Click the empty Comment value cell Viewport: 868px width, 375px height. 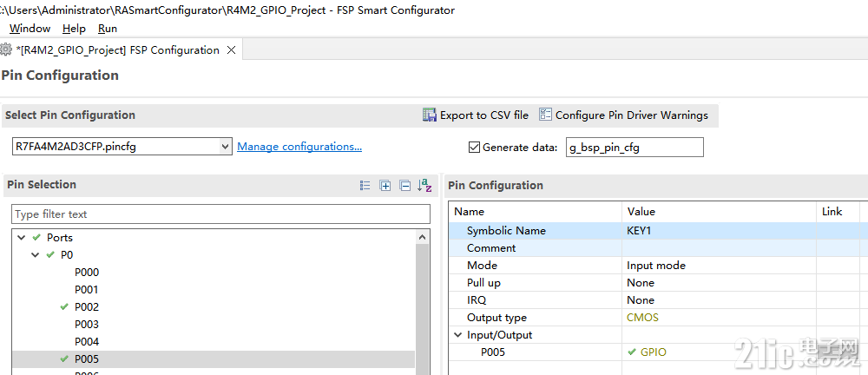pyautogui.click(x=719, y=248)
